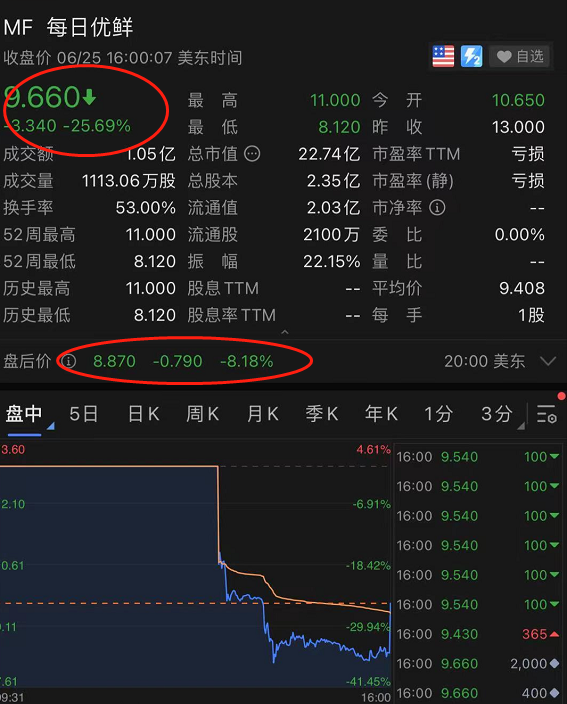Click the intraday price chart area
This screenshot has width=567, height=704.
pyautogui.click(x=195, y=566)
